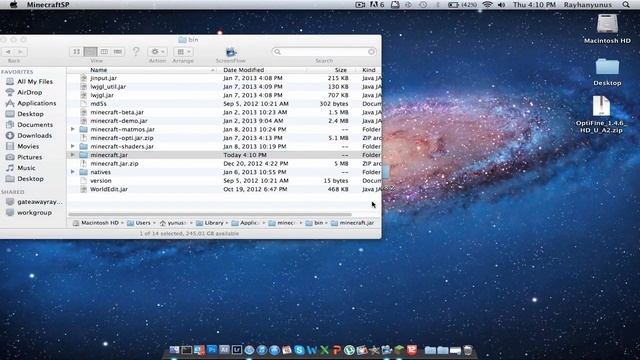Open AirDrop in sidebar
This screenshot has height=360, width=640.
click(x=29, y=92)
